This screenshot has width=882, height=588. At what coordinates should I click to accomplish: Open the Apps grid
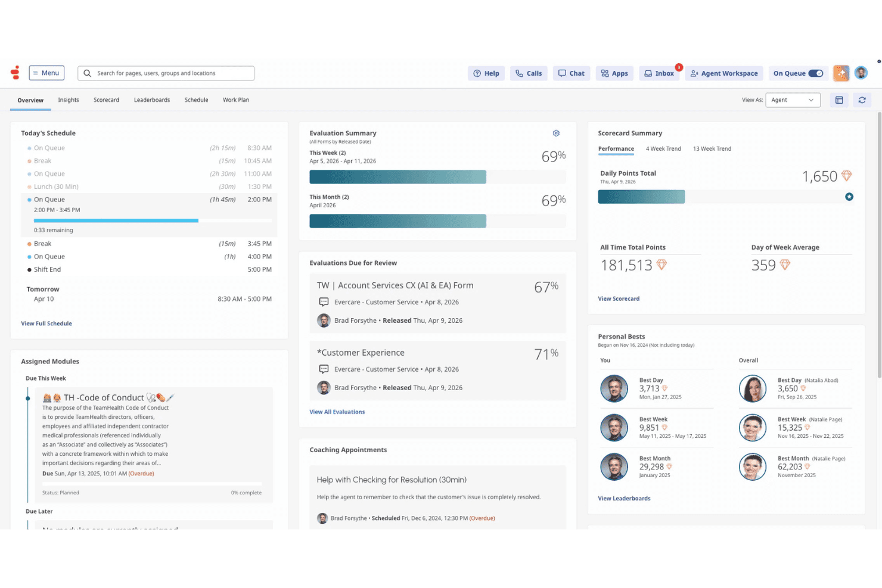(614, 73)
